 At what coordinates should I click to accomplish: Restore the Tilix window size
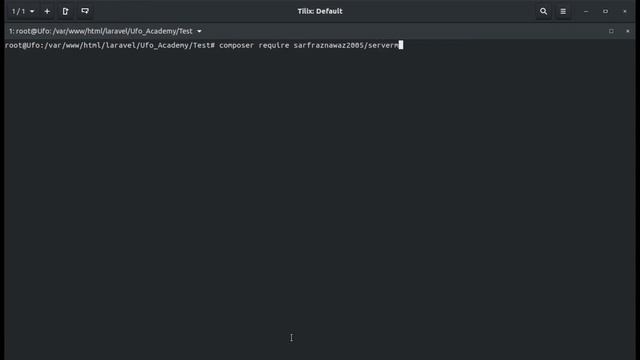(x=605, y=11)
